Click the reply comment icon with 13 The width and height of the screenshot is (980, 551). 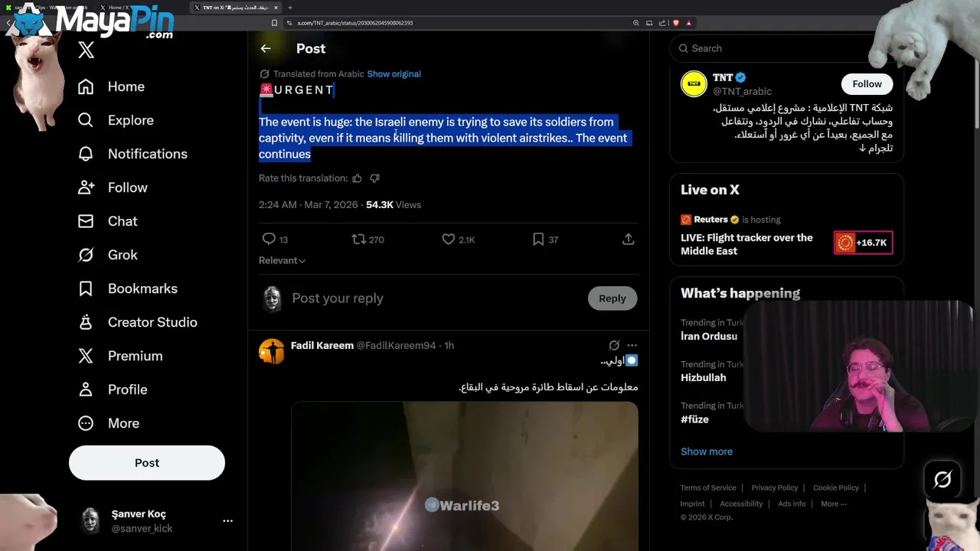(x=269, y=240)
